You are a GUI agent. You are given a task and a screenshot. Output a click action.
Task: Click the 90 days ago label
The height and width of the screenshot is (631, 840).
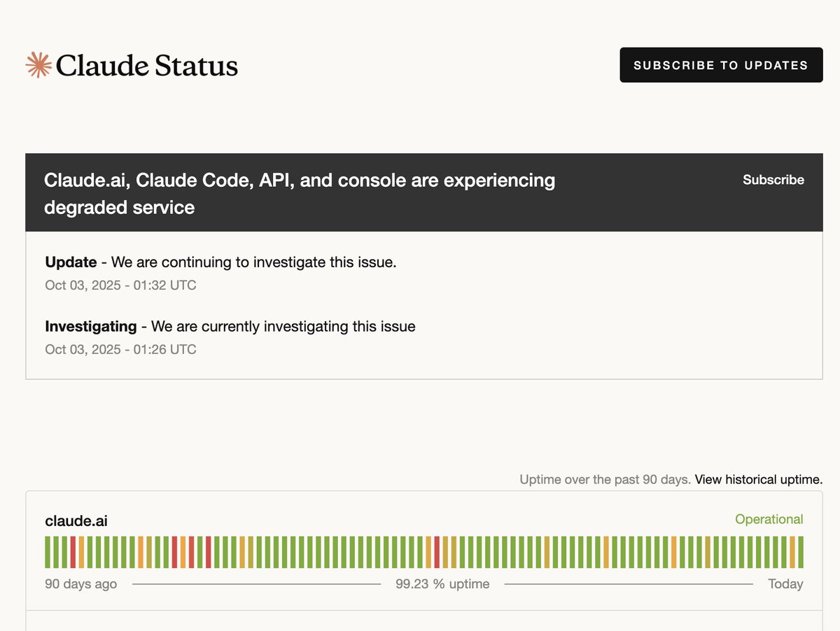(x=81, y=584)
